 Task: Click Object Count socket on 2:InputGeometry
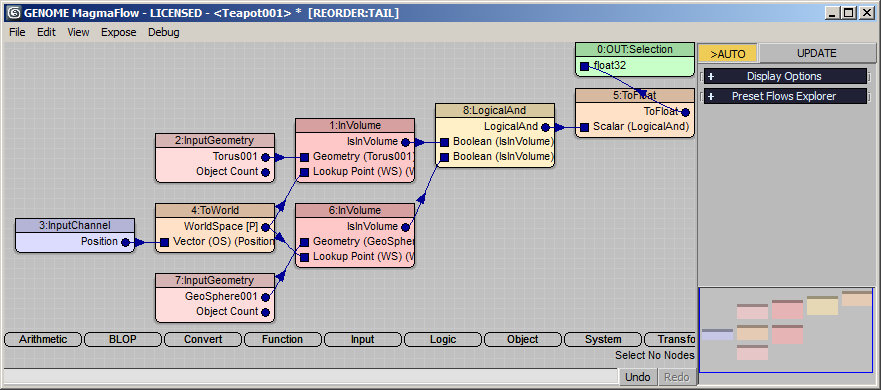[x=265, y=172]
